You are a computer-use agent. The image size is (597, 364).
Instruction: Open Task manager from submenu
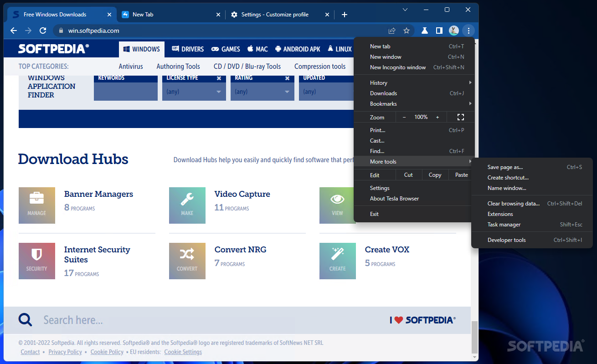532,225
